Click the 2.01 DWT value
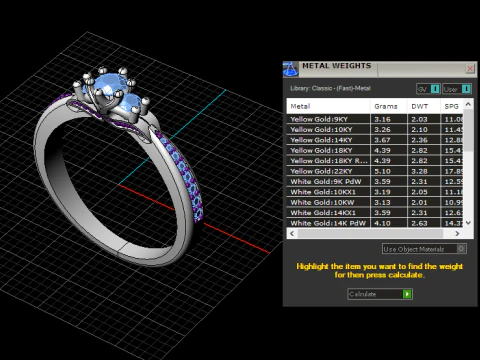 (419, 202)
